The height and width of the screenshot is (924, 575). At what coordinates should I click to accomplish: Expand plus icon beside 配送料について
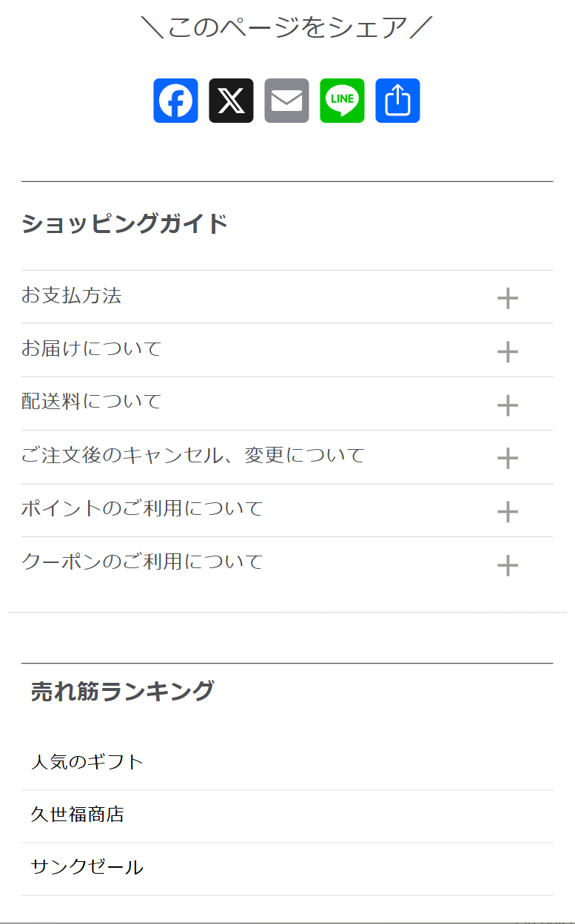[x=507, y=405]
